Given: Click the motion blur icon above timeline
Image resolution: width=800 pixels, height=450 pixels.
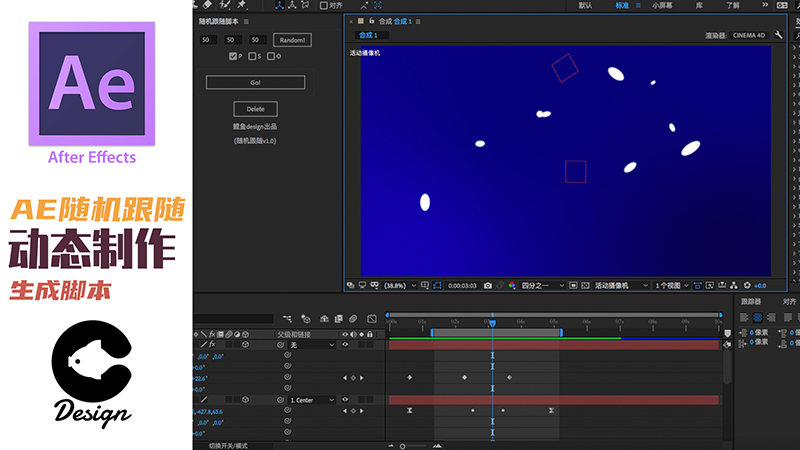Looking at the screenshot, I should pyautogui.click(x=353, y=319).
